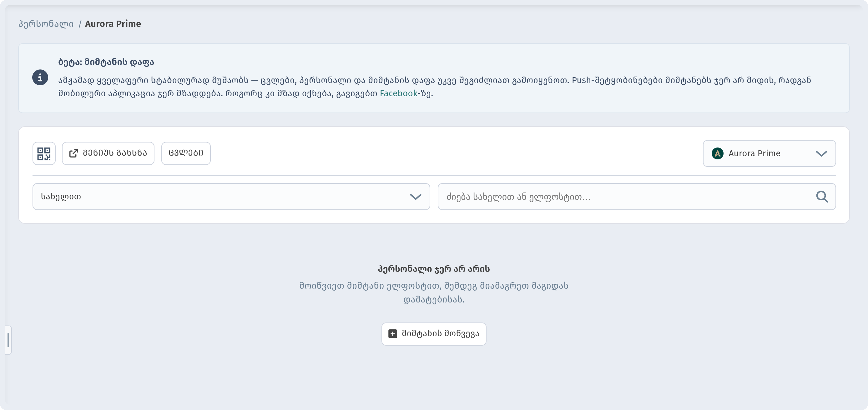
Task: Click the Aurora Prime breadcrumb text
Action: (113, 24)
